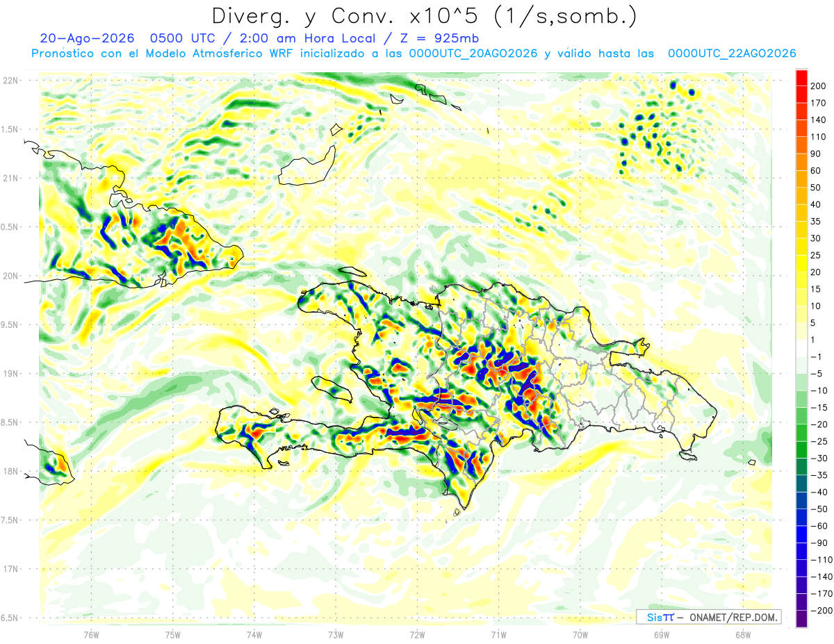Click the '110' color scale value

[819, 138]
